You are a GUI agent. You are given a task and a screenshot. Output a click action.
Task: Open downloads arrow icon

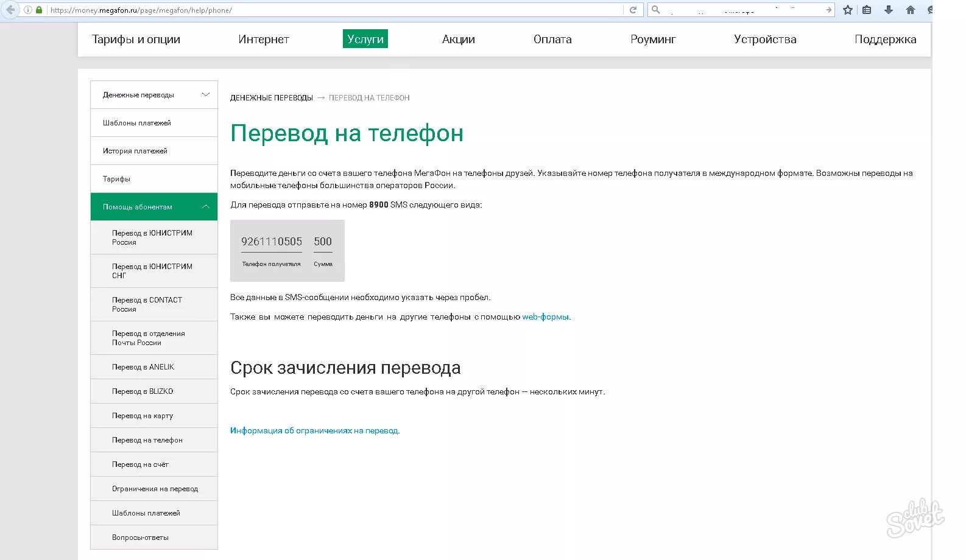click(x=889, y=10)
